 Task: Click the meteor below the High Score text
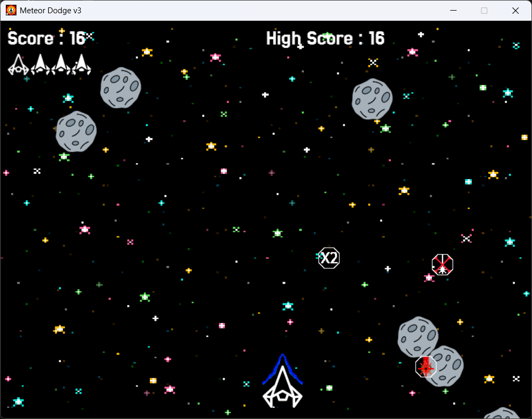(372, 99)
